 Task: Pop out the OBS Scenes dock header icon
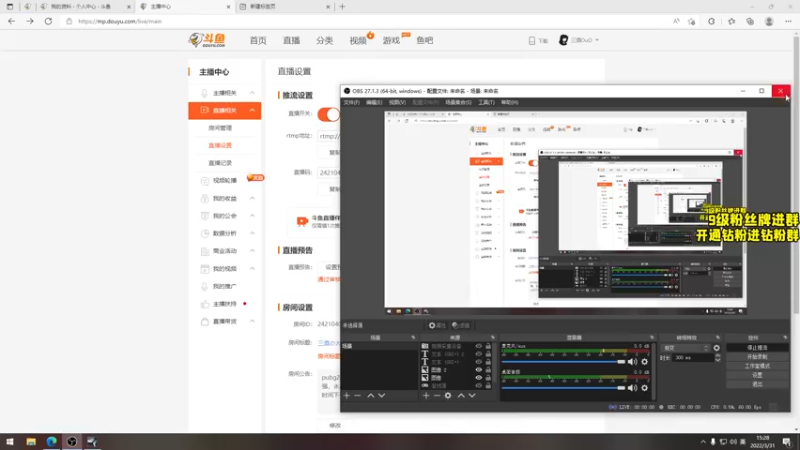(413, 337)
